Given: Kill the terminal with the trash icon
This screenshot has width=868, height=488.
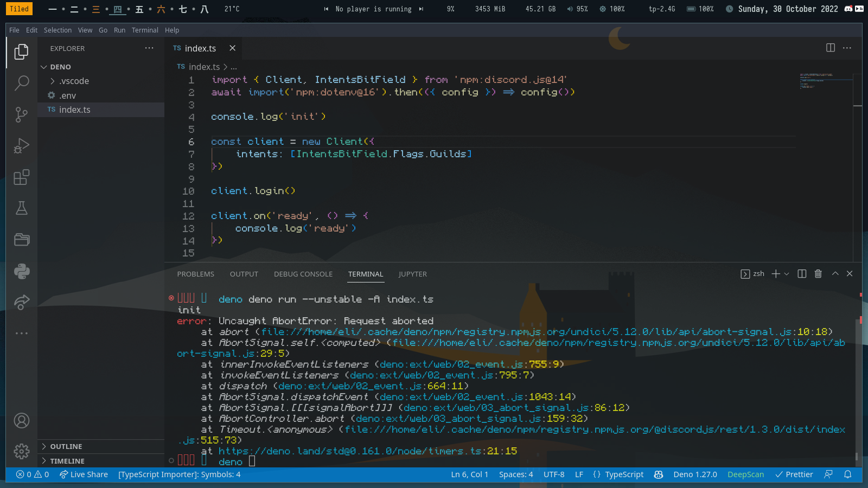Looking at the screenshot, I should pyautogui.click(x=818, y=274).
